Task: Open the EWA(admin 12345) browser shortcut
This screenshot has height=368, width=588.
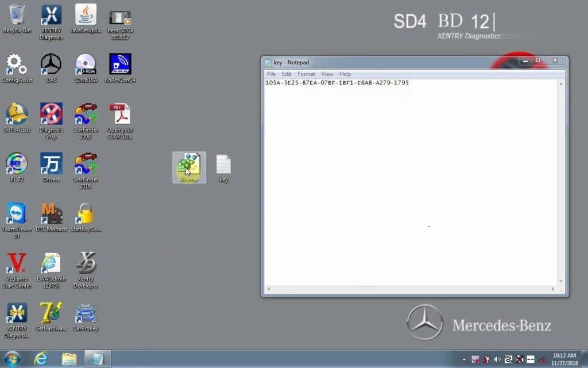Action: pyautogui.click(x=51, y=270)
